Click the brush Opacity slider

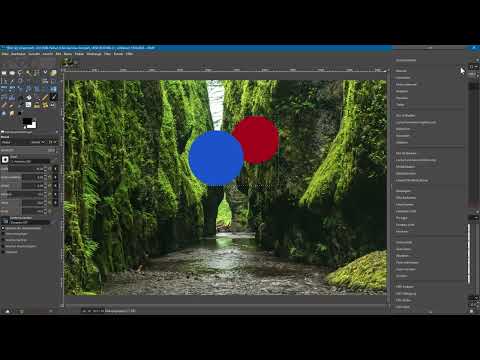click(x=28, y=150)
